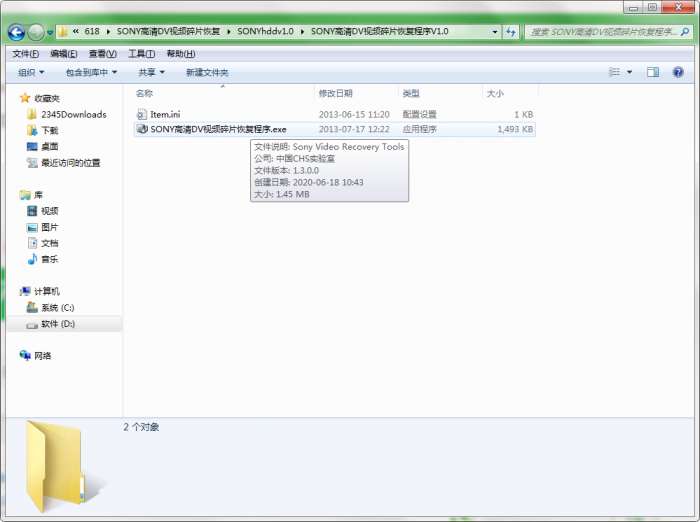Select 网络 in navigation pane

pos(42,355)
